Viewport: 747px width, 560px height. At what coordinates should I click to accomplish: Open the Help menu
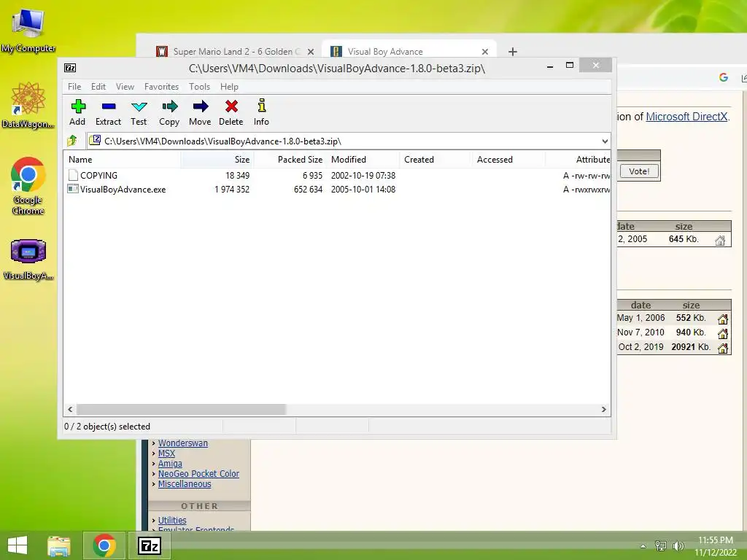click(x=229, y=87)
